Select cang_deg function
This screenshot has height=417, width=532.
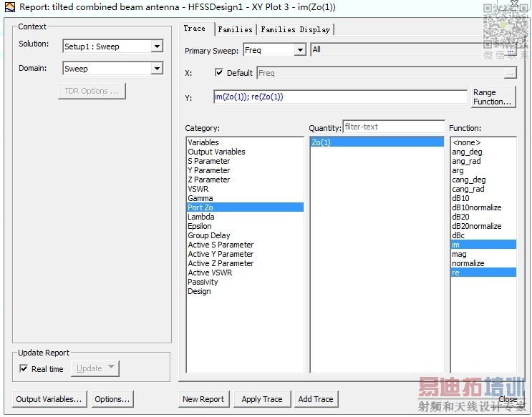pyautogui.click(x=483, y=180)
